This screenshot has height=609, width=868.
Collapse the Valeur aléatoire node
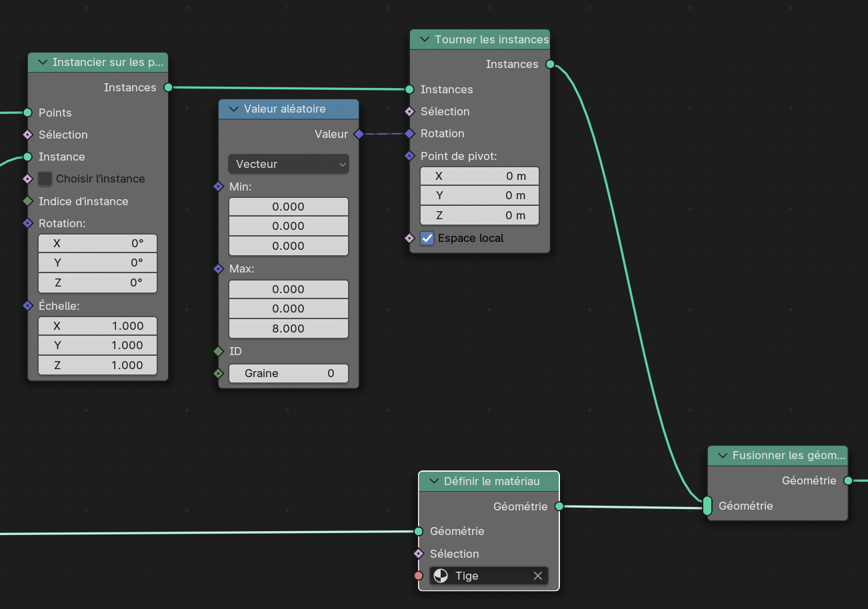233,109
